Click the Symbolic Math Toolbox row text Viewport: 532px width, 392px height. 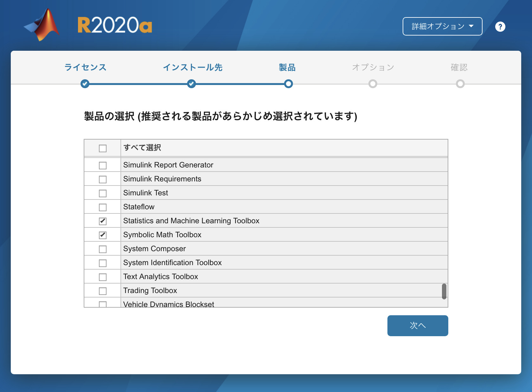[x=162, y=235]
